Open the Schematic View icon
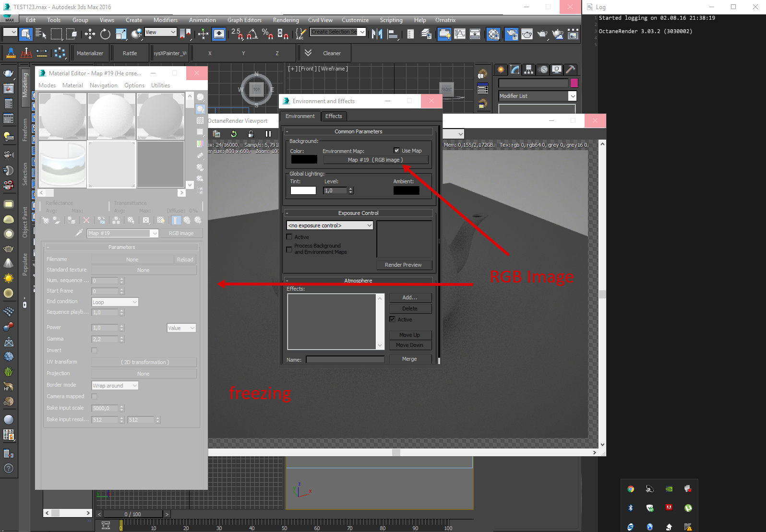Screen dimensions: 766x532 pyautogui.click(x=475, y=34)
